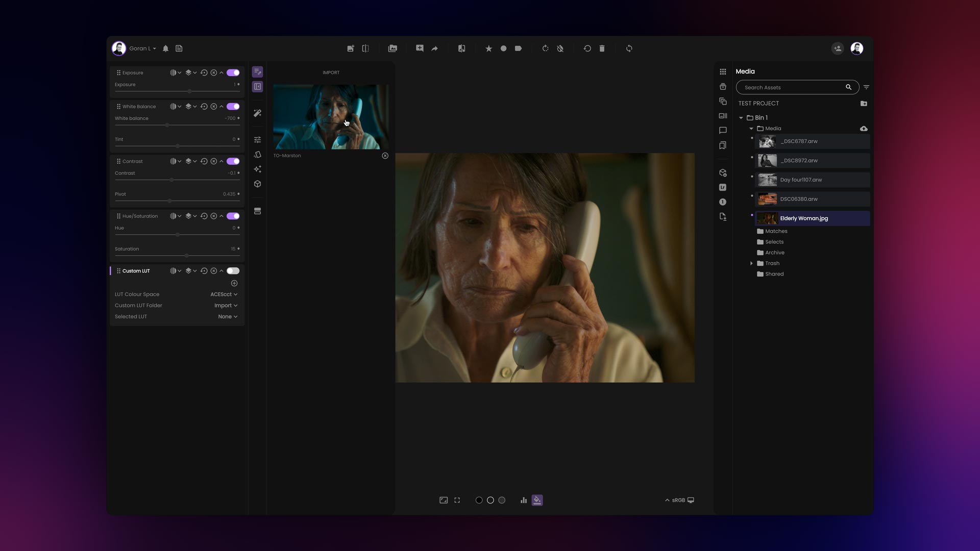Screen dimensions: 980x551
Task: Open Lightroom integration in right sidebar
Action: point(723,187)
